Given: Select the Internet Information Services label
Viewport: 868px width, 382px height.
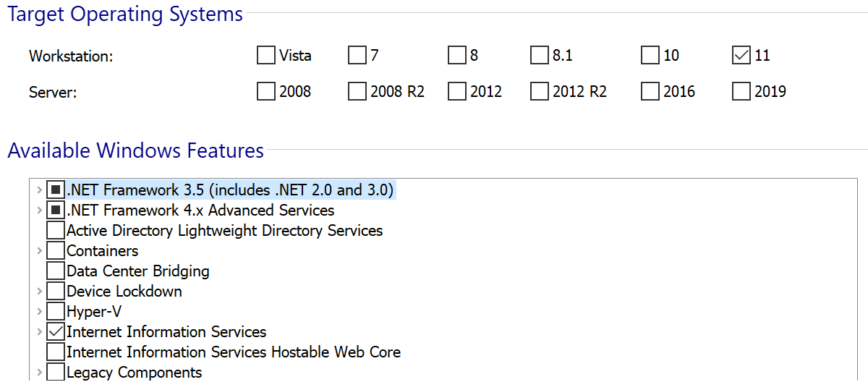Looking at the screenshot, I should coord(166,332).
